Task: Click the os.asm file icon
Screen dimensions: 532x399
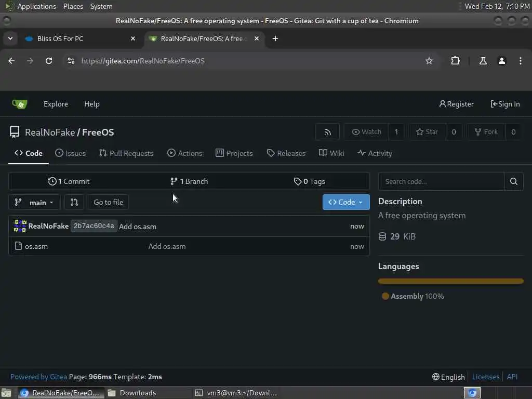Action: [18, 246]
